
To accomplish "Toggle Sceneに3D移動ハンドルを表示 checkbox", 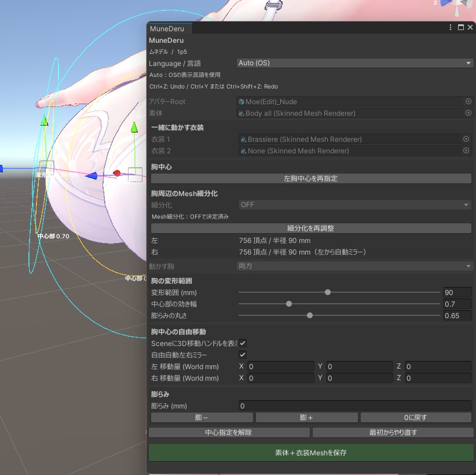I will tap(243, 343).
